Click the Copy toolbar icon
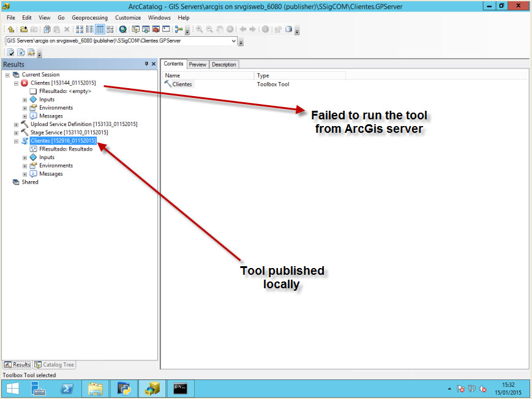The image size is (532, 399). 47,29
